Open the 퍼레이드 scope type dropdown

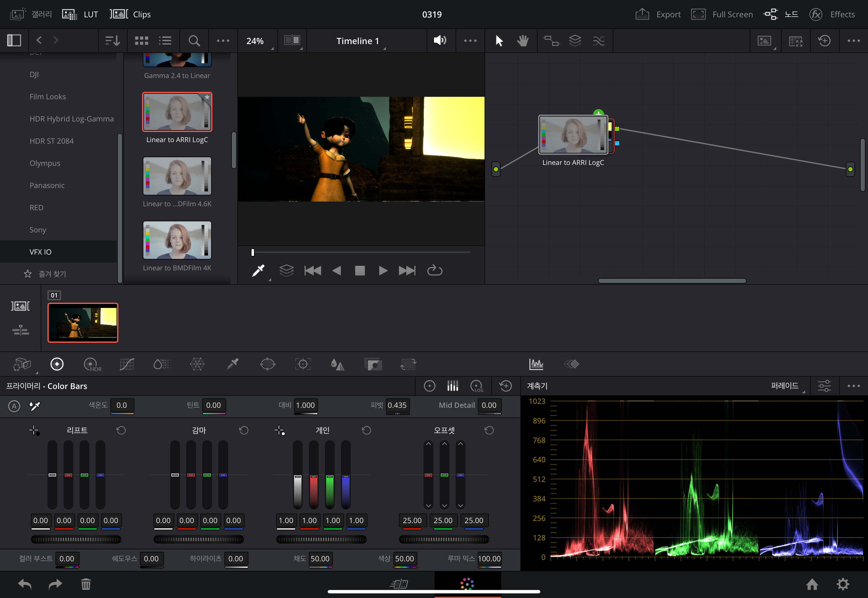pyautogui.click(x=787, y=386)
